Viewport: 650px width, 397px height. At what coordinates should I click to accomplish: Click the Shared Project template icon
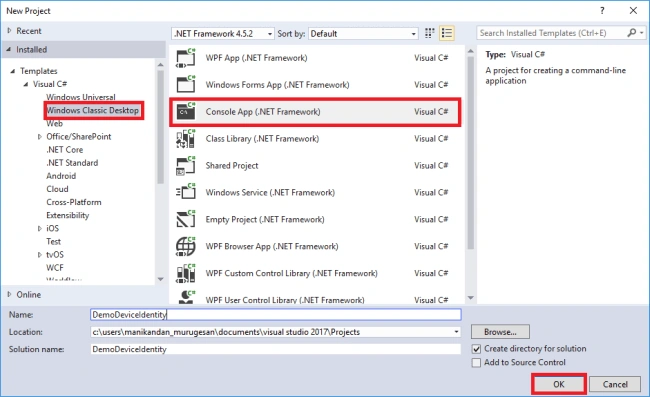(x=186, y=165)
